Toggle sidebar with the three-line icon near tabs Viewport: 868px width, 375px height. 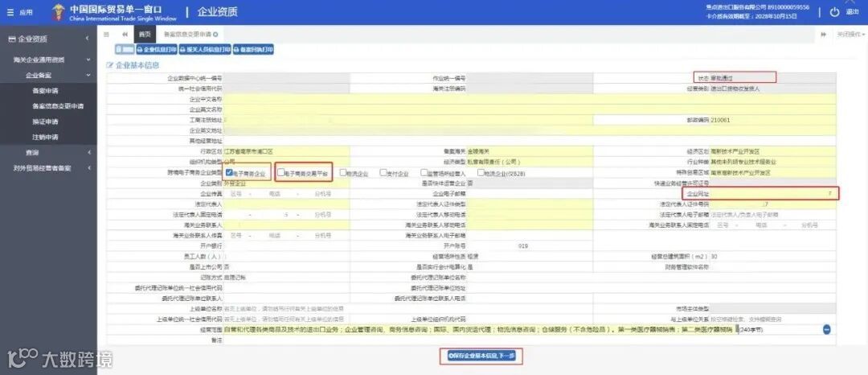point(106,35)
